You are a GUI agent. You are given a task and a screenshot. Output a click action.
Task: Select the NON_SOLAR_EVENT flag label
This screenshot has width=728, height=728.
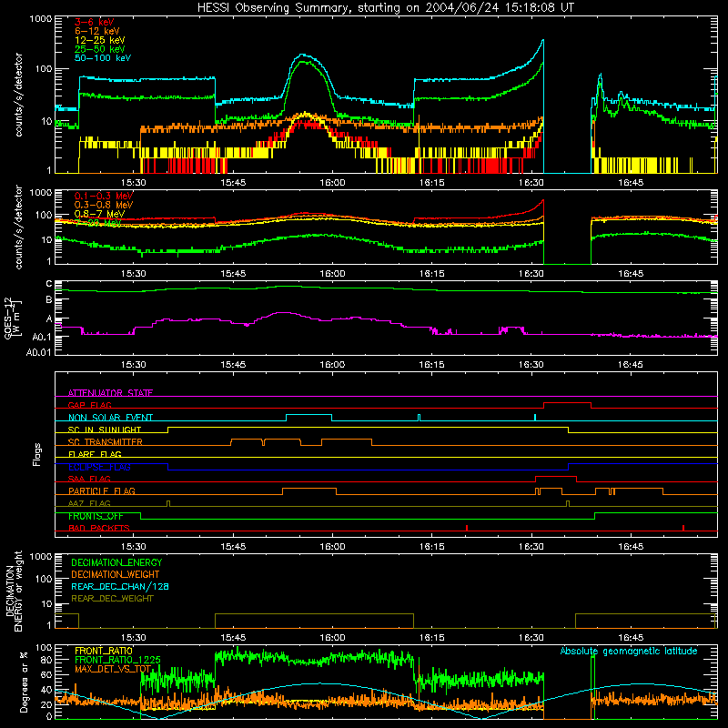pyautogui.click(x=110, y=418)
